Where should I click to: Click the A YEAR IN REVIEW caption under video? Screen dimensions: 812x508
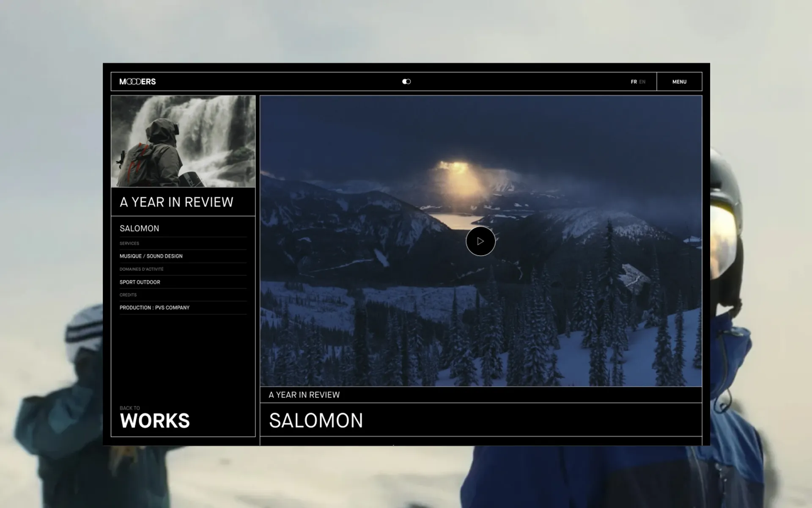(x=304, y=395)
